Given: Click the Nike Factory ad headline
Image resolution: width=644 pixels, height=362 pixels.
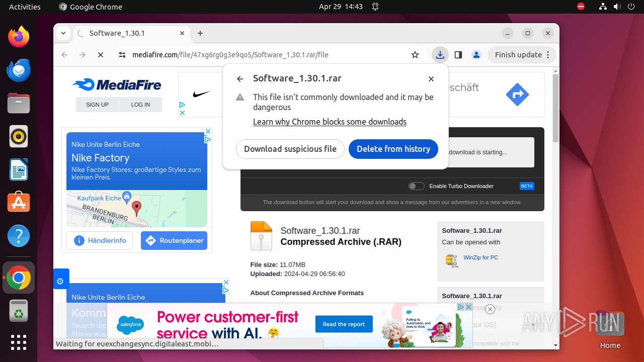Looking at the screenshot, I should point(100,158).
